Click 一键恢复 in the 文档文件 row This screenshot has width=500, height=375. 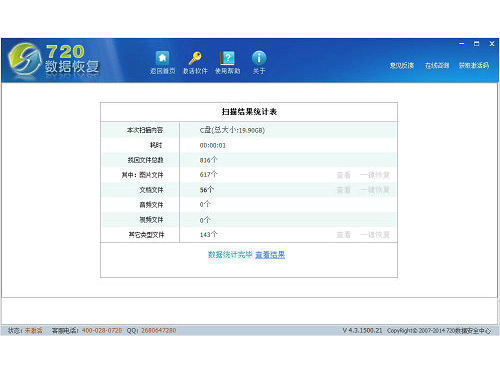(x=375, y=190)
